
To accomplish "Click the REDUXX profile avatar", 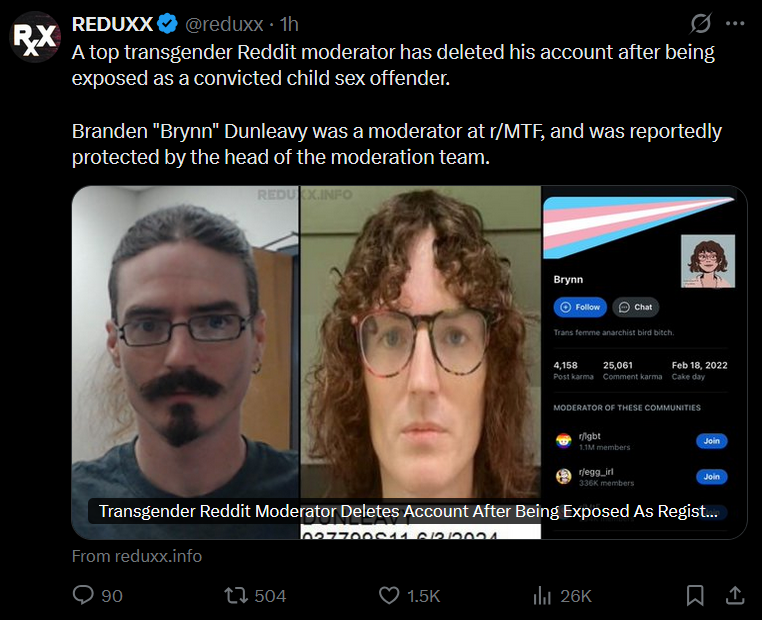I will click(35, 37).
